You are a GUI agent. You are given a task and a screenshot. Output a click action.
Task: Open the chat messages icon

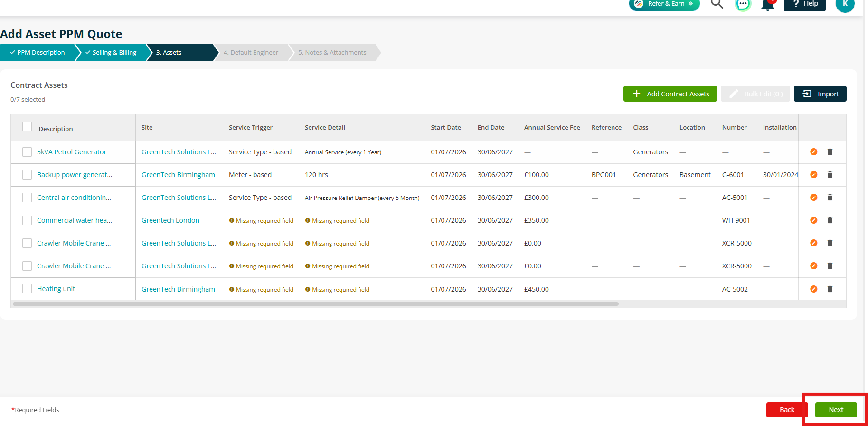[x=743, y=4]
